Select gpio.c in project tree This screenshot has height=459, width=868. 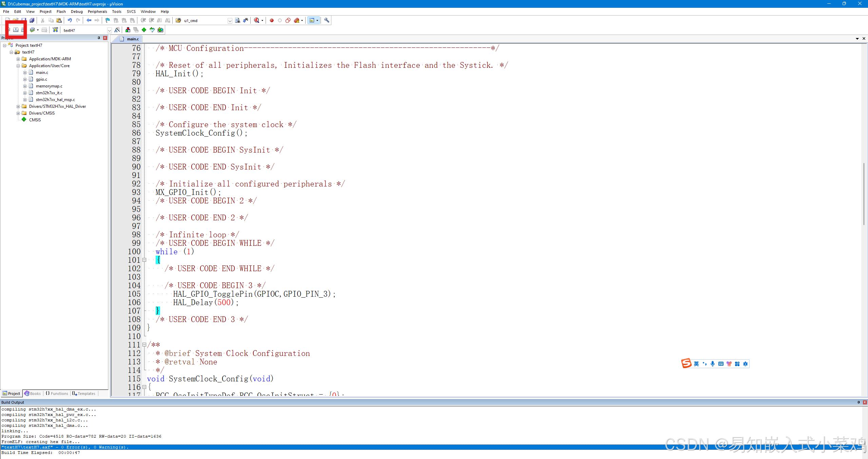pyautogui.click(x=41, y=79)
